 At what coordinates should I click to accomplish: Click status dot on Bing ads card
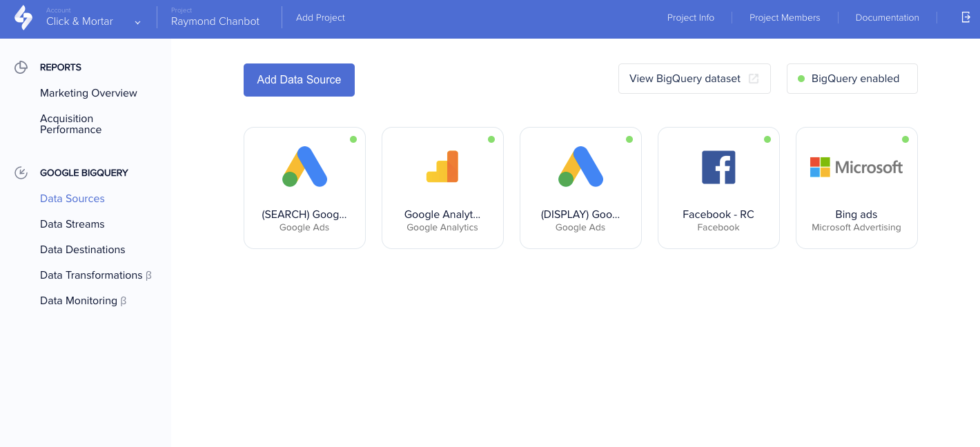pyautogui.click(x=905, y=139)
